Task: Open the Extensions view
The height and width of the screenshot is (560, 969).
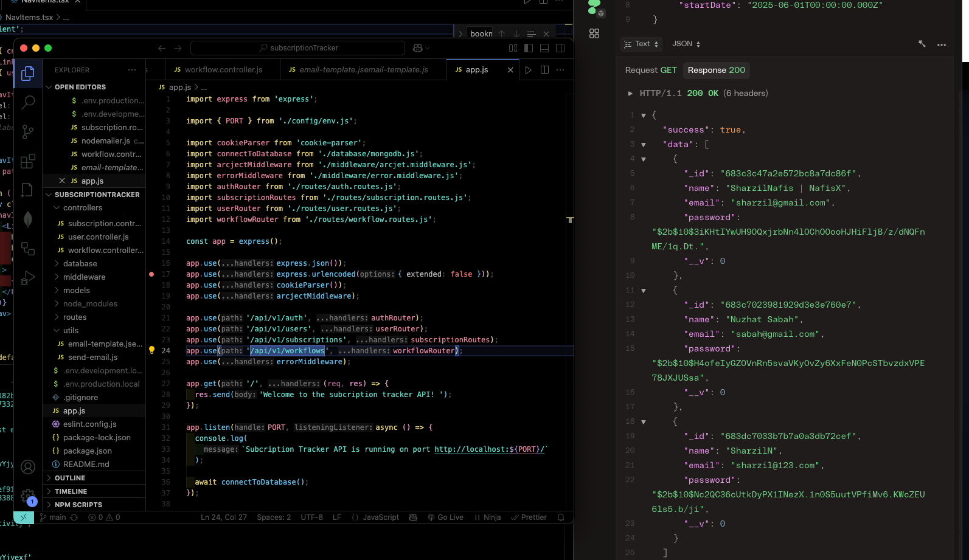Action: pos(28,161)
